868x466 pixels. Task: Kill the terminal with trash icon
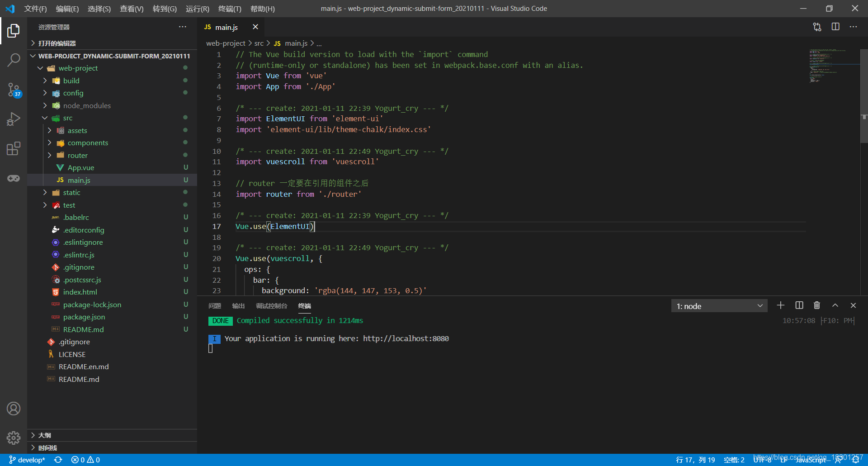point(817,305)
